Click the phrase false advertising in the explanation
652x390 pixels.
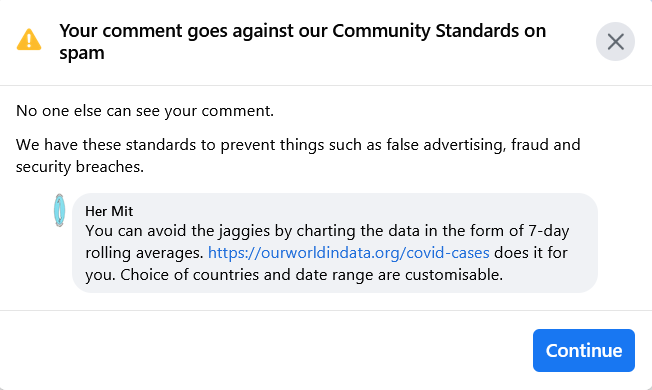[x=446, y=145]
